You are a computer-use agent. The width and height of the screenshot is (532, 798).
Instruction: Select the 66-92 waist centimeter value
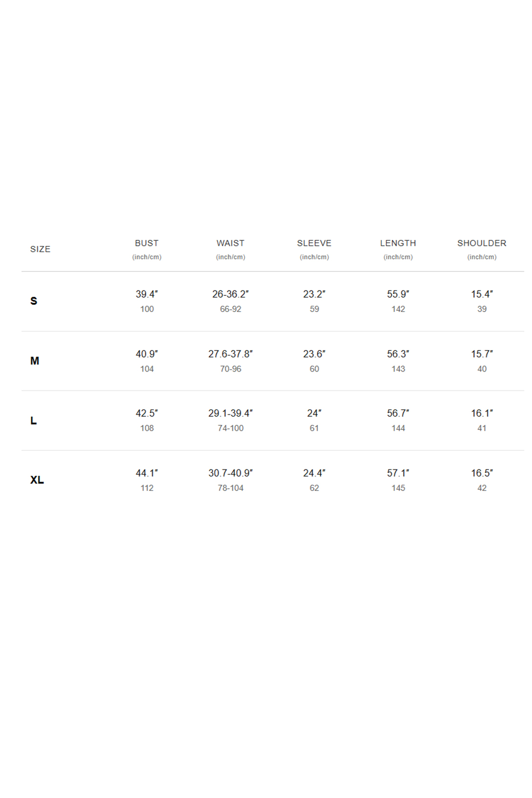[x=230, y=309]
